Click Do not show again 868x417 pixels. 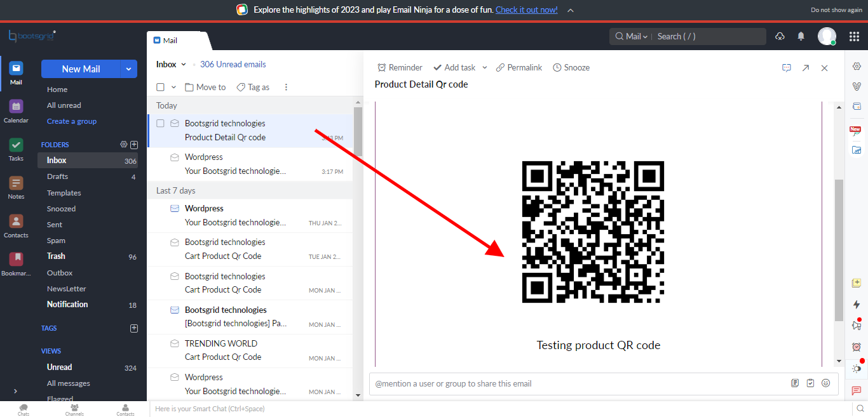coord(836,10)
